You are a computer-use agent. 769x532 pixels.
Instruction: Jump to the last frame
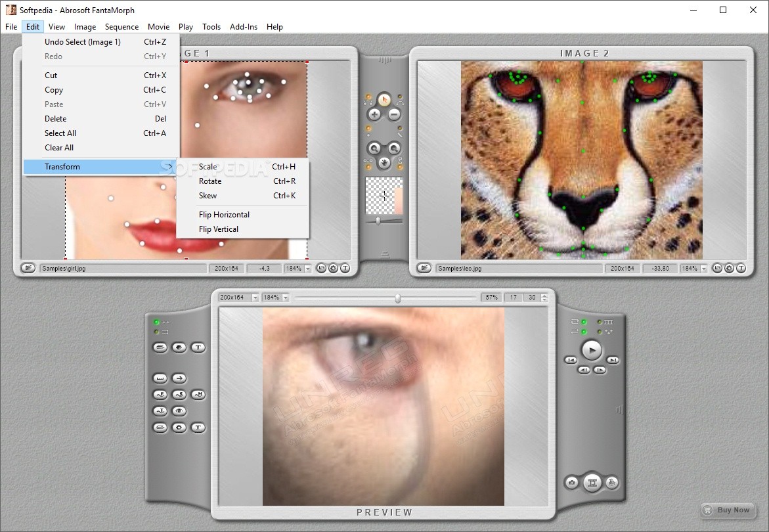(x=613, y=360)
